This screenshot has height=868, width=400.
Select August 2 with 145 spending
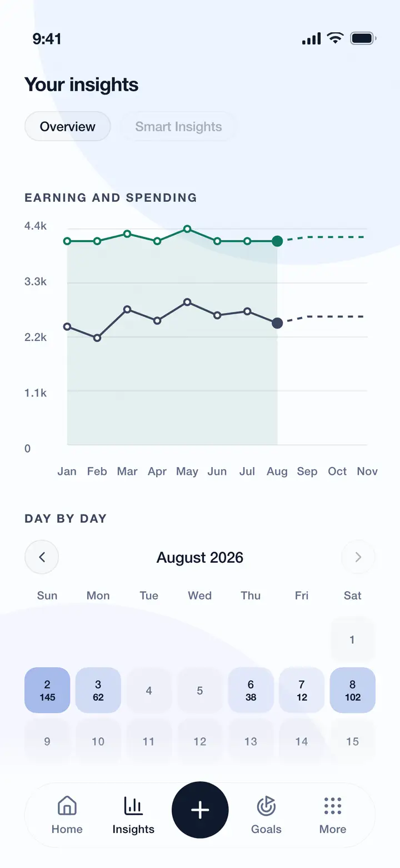(47, 690)
